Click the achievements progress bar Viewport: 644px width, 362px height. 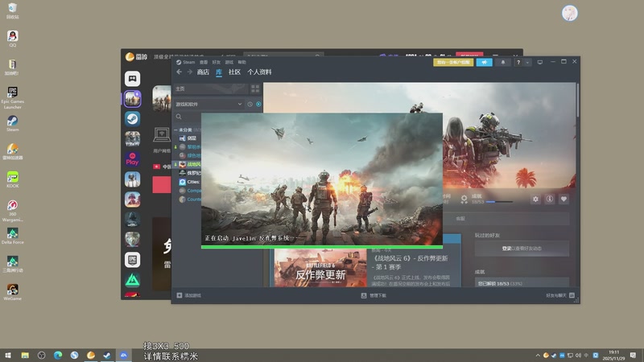point(499,202)
